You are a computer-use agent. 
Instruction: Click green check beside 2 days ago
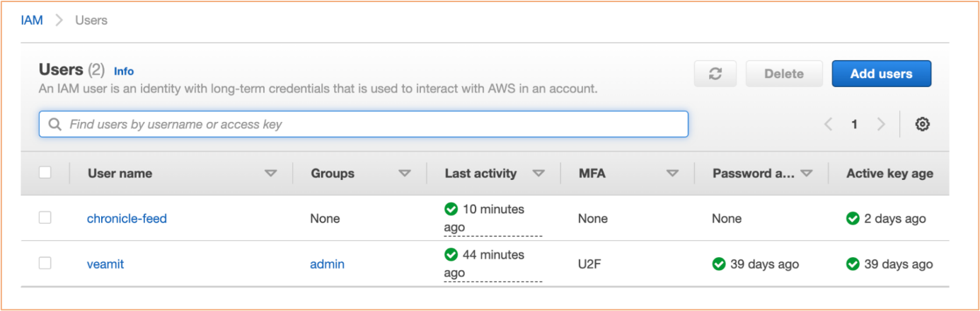pyautogui.click(x=853, y=219)
